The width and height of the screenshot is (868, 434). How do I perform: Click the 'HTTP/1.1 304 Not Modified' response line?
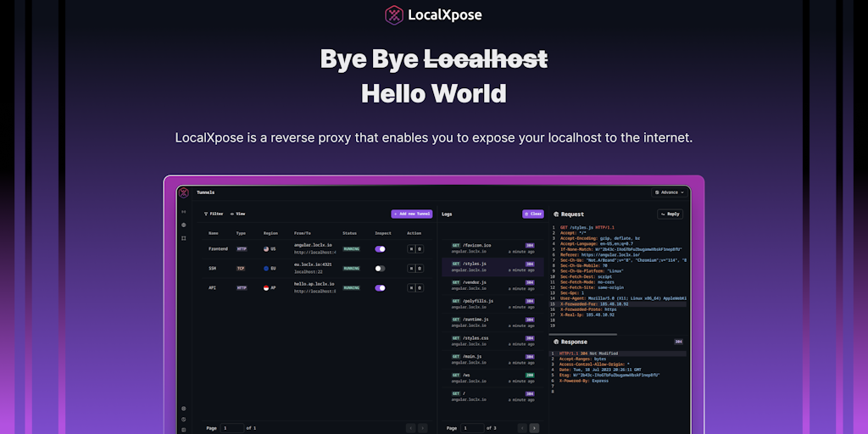point(617,353)
